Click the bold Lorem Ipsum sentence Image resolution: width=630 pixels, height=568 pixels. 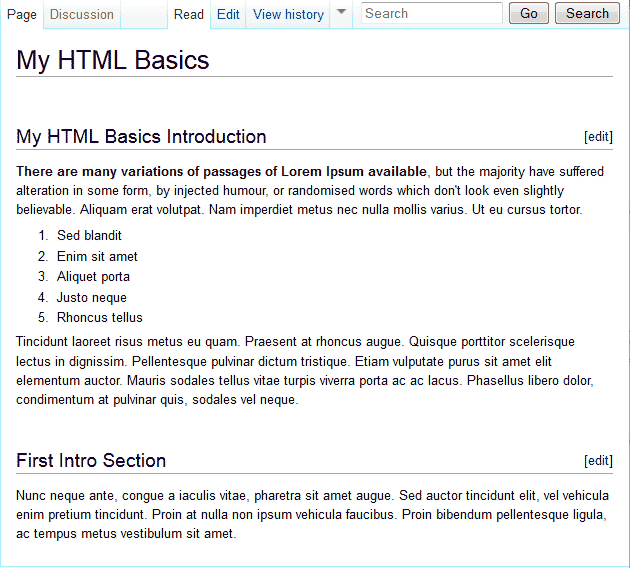[221, 171]
